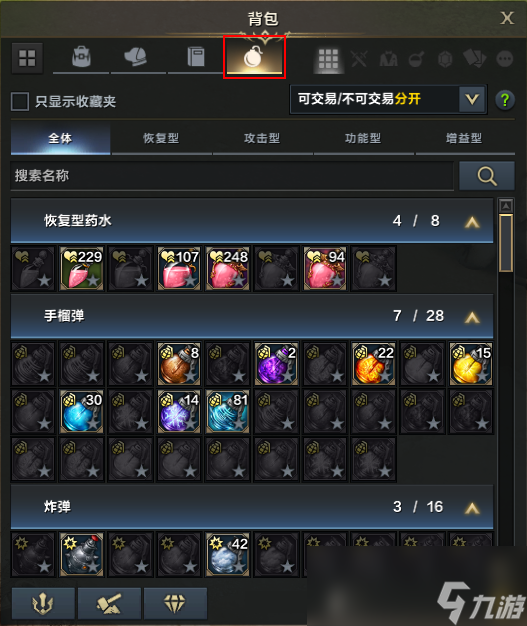
Task: Select the bomb consumables tab icon
Action: (x=254, y=57)
